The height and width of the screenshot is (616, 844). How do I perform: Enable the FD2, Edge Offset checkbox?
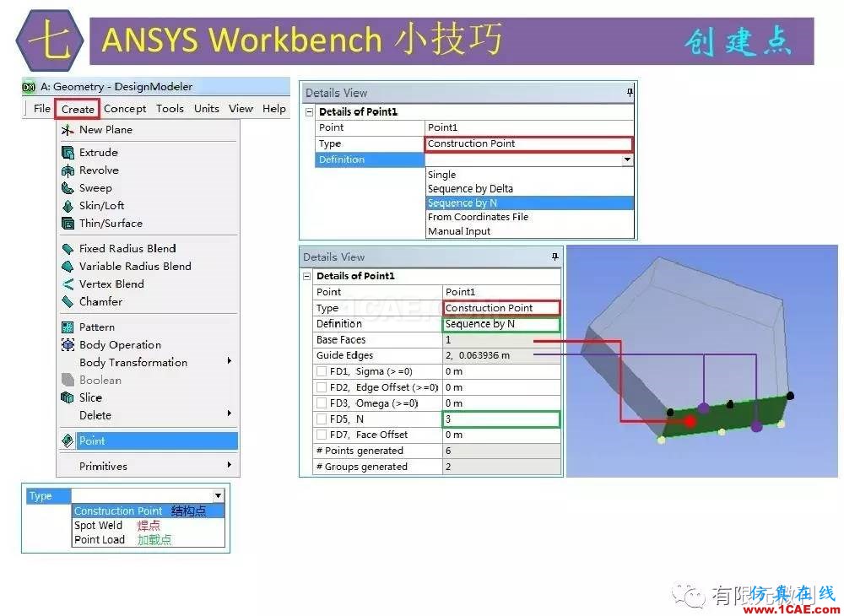(322, 387)
